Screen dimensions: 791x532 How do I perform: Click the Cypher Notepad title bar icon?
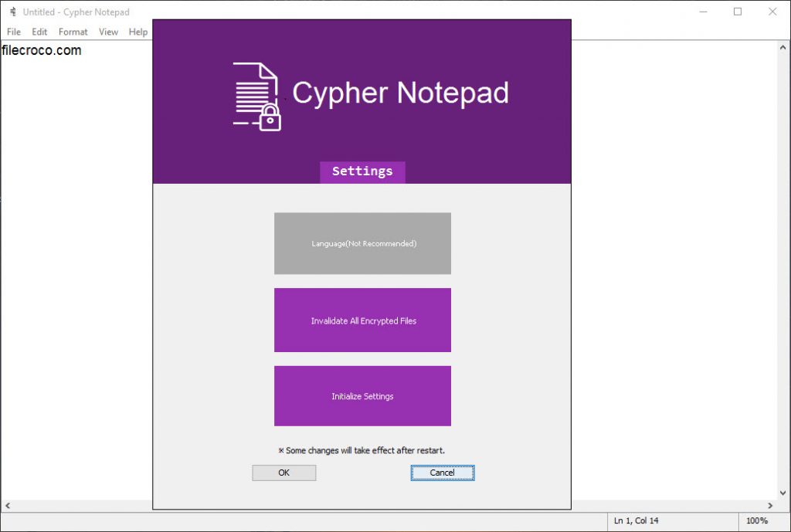[13, 12]
